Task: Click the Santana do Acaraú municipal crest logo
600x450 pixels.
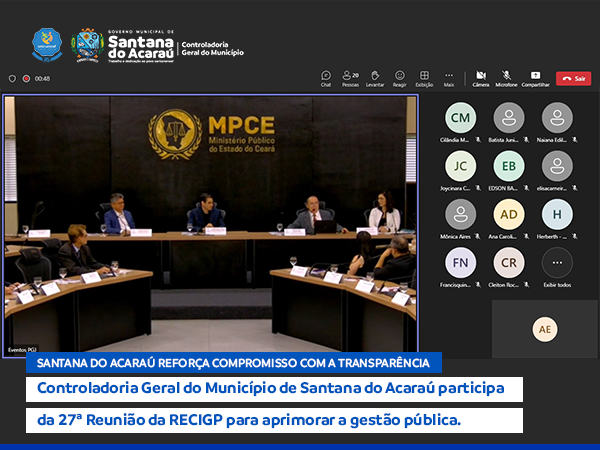Action: 88,45
